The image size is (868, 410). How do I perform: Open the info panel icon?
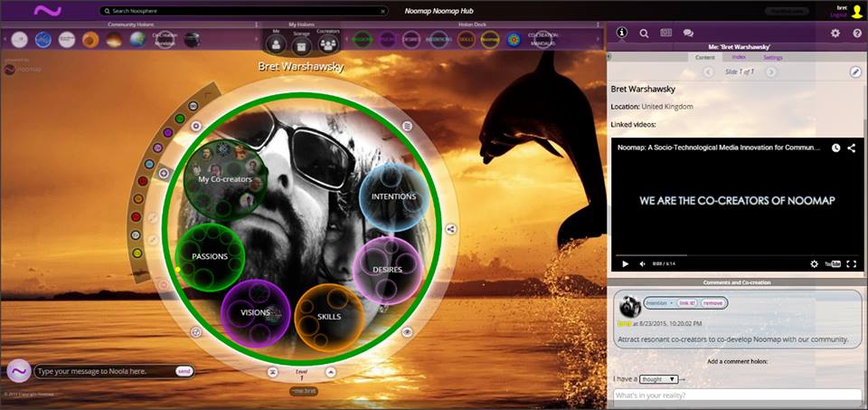[x=622, y=33]
